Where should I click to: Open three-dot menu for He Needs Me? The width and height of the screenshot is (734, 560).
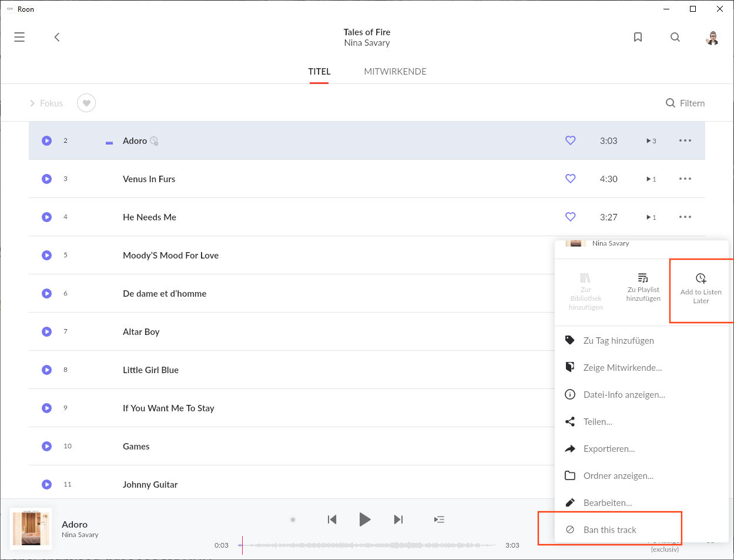[x=685, y=217]
